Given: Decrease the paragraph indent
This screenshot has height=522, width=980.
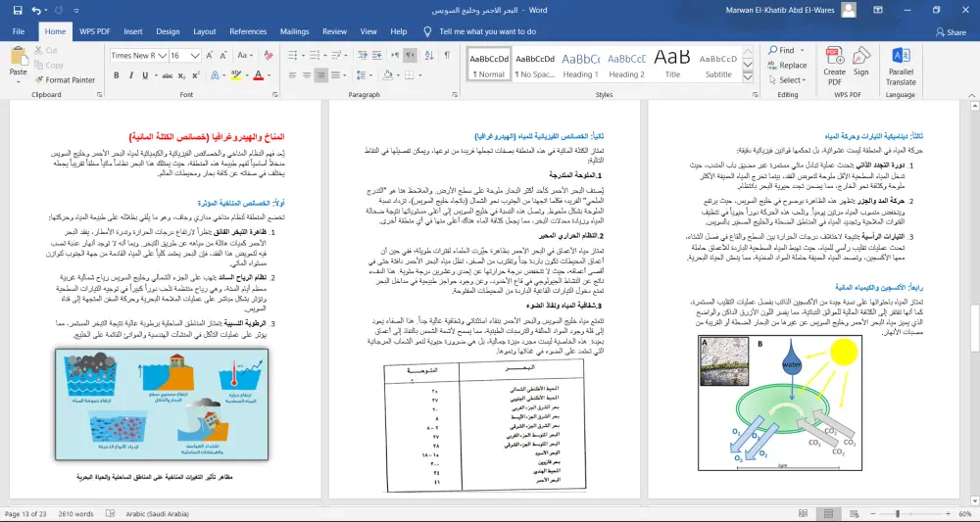Looking at the screenshot, I should (x=363, y=56).
